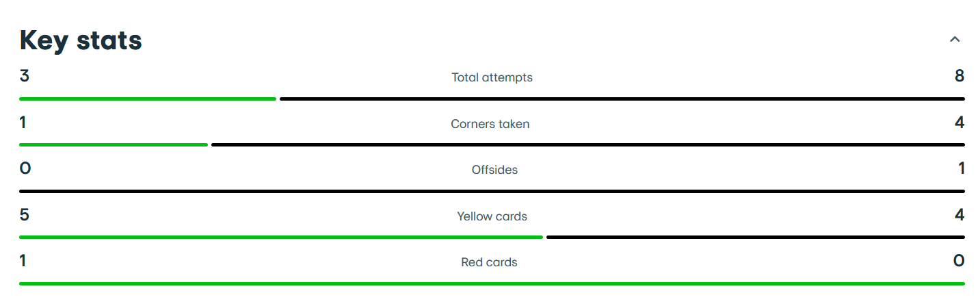Click the full green Red cards bar
The height and width of the screenshot is (306, 980).
tap(492, 283)
